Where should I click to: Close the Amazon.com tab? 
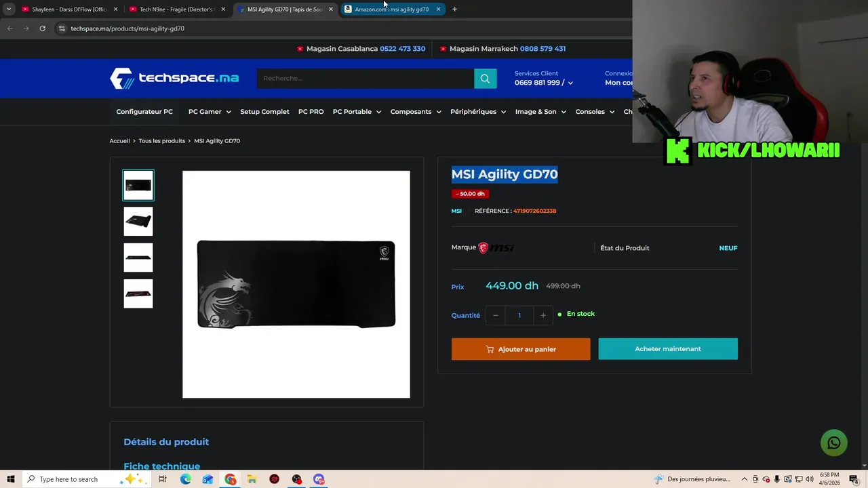click(438, 9)
